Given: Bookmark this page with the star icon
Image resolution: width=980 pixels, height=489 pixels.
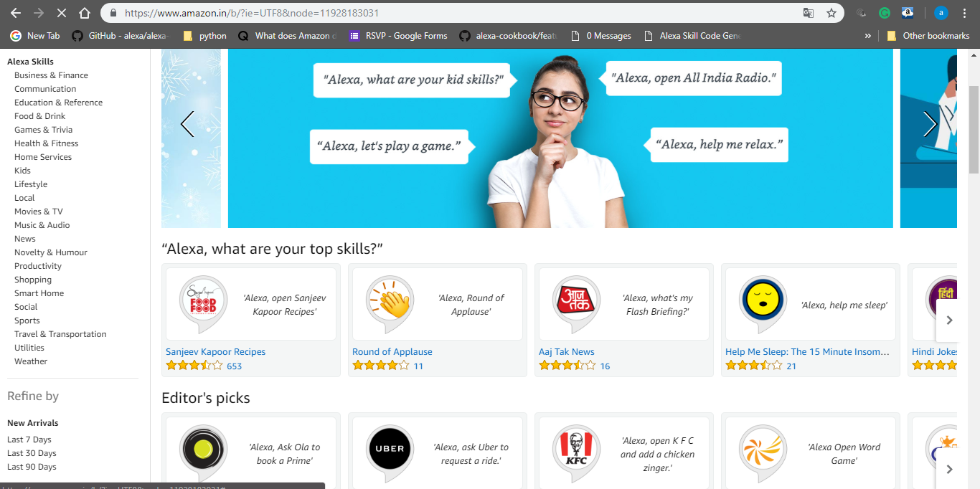Looking at the screenshot, I should 831,13.
